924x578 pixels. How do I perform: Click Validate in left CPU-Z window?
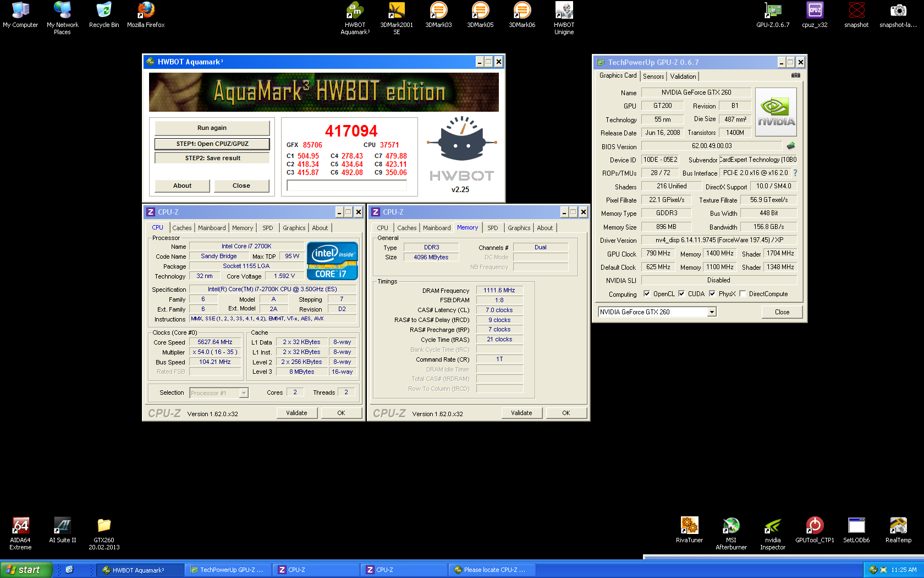[x=296, y=413]
